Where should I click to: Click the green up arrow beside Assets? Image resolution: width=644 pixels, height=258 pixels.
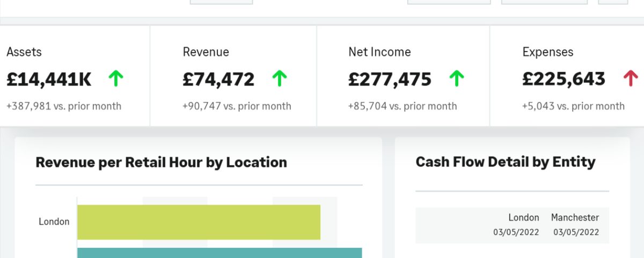coord(116,79)
